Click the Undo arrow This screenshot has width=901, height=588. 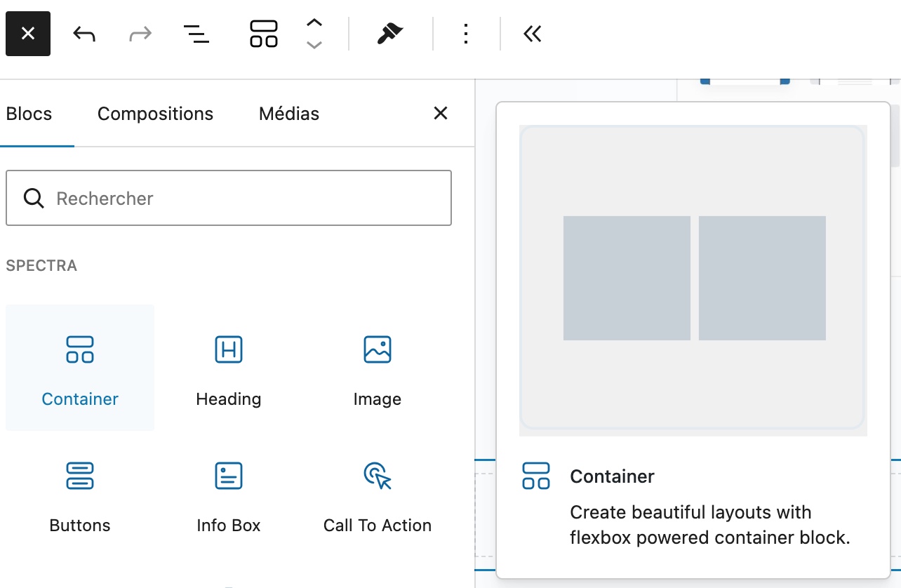84,34
